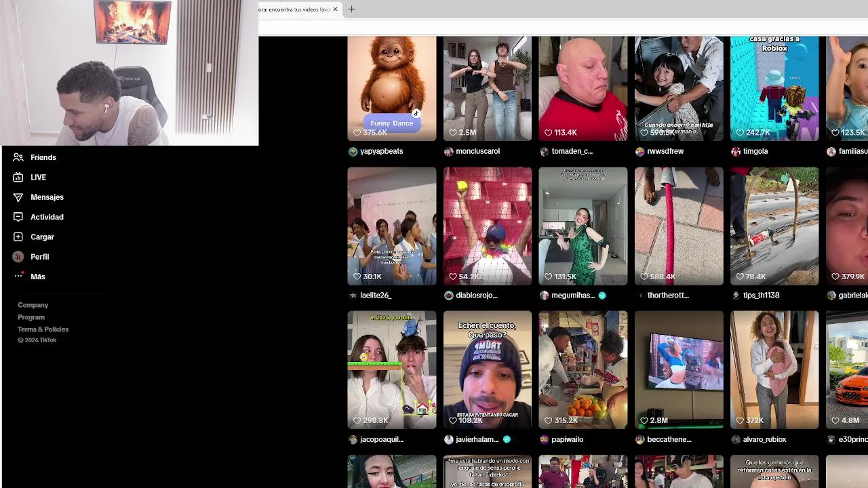Open Cargar in sidebar
The image size is (868, 488).
tap(42, 237)
